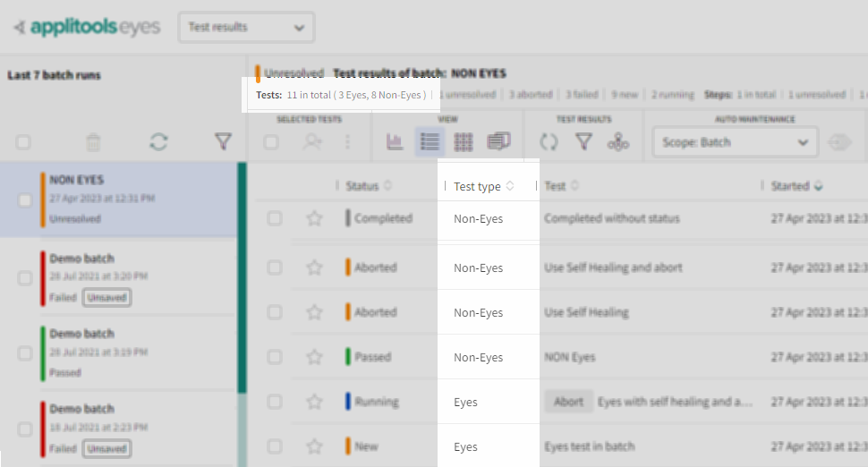Click the orange status bar of the New test
The height and width of the screenshot is (467, 868).
point(348,446)
